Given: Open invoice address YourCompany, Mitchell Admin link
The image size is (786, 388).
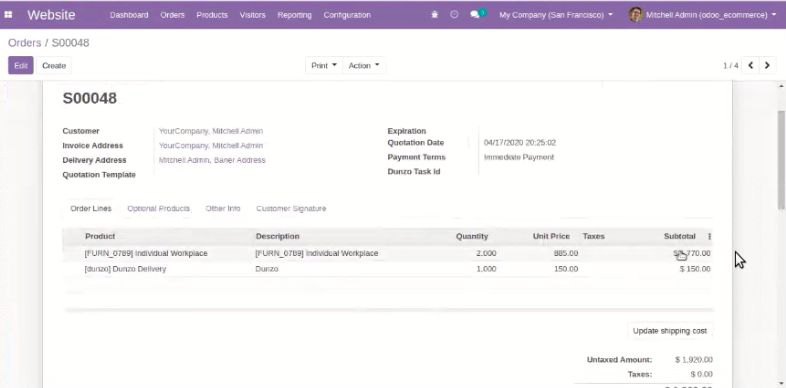Looking at the screenshot, I should pos(211,145).
